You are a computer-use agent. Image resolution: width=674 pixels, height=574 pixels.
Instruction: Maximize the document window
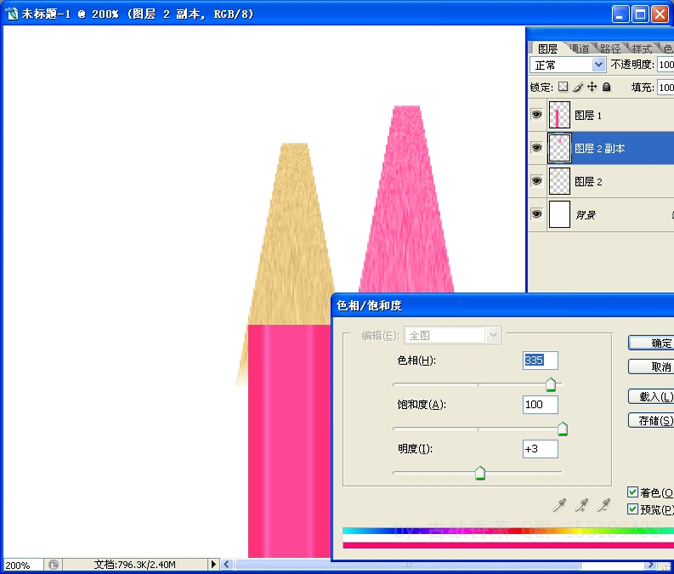pos(640,14)
